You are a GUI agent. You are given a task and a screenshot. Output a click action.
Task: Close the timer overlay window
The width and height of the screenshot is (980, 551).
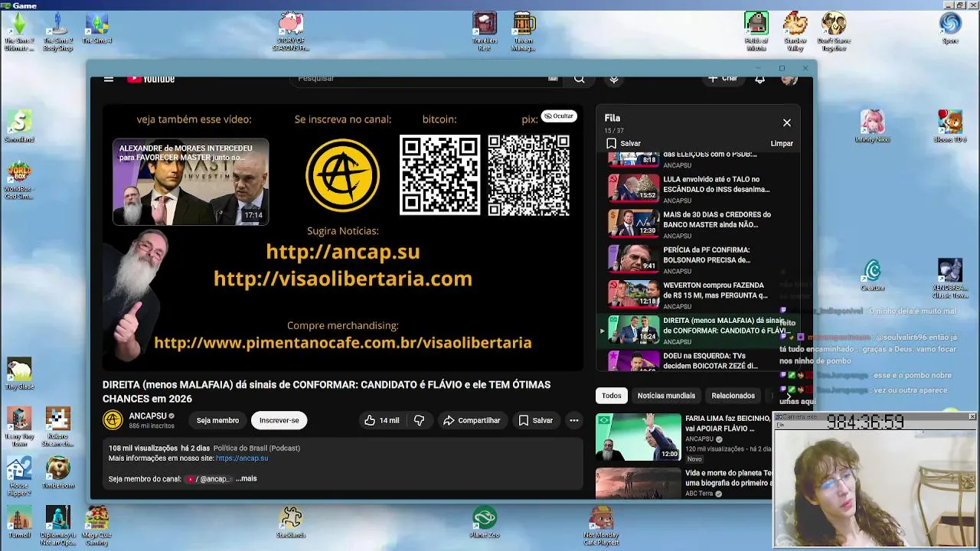972,416
